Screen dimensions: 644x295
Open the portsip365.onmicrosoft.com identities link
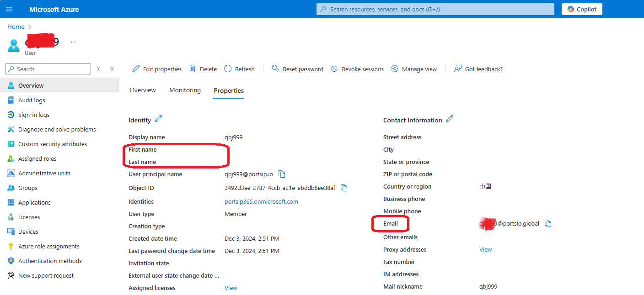[261, 201]
